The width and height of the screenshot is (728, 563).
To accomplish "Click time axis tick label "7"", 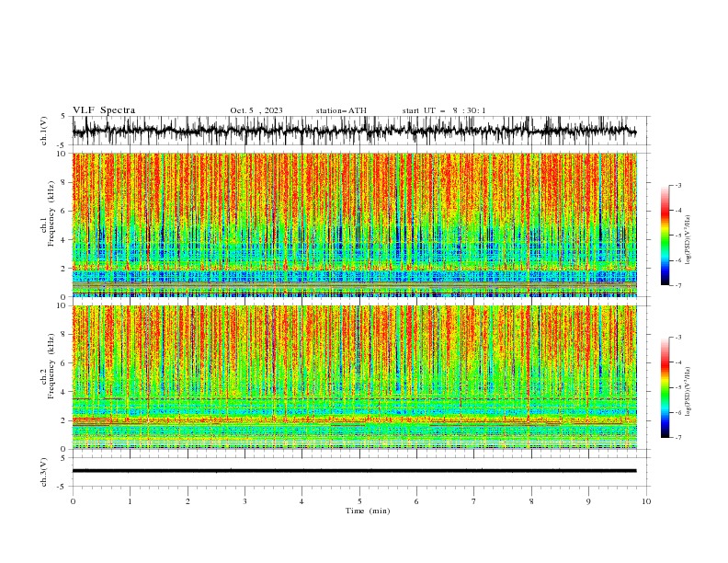I will [x=474, y=501].
